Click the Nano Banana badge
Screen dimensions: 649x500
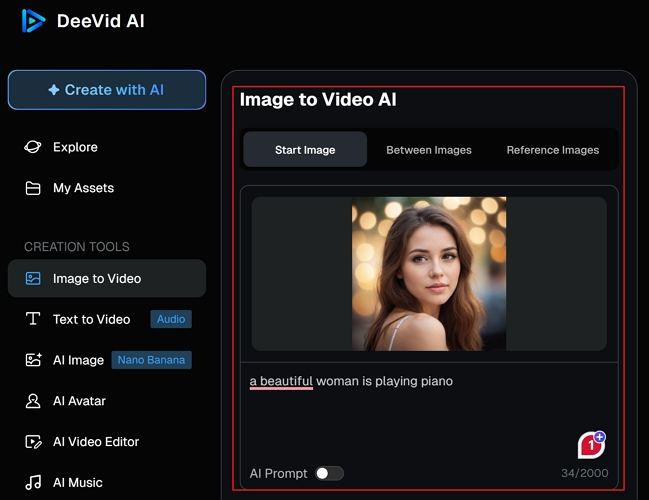click(x=151, y=360)
